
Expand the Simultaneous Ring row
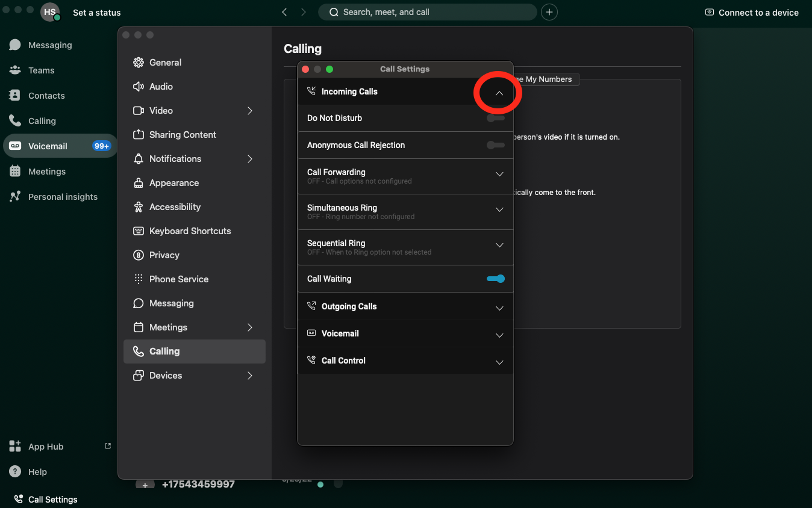(x=499, y=210)
